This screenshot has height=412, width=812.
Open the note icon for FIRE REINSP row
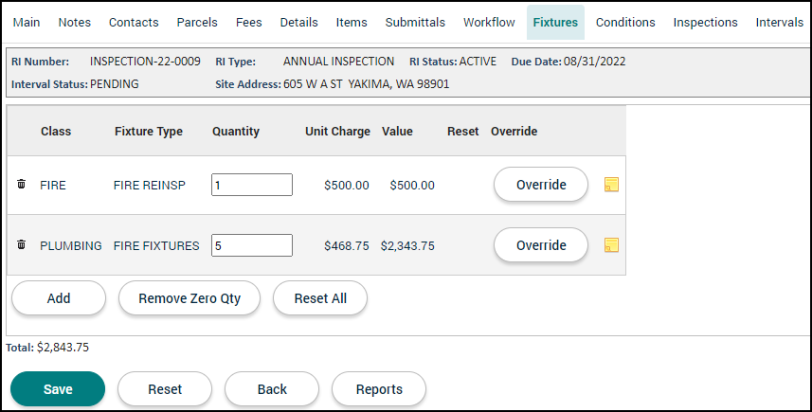(612, 185)
